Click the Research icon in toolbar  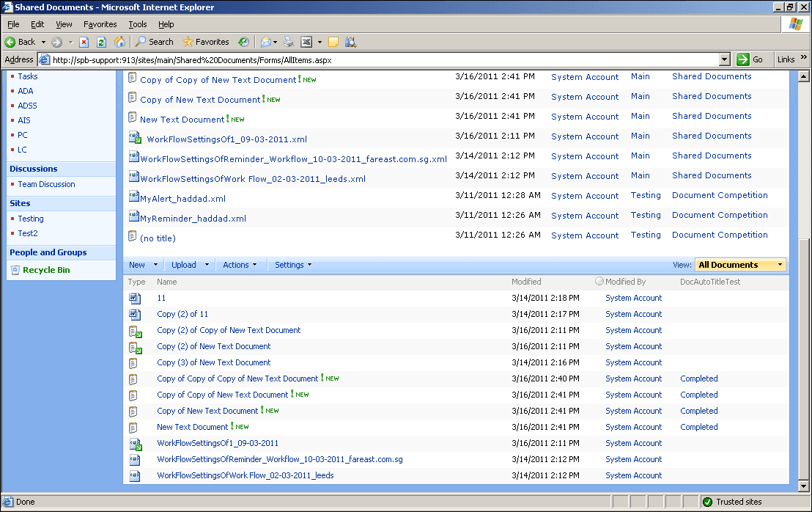pos(350,42)
